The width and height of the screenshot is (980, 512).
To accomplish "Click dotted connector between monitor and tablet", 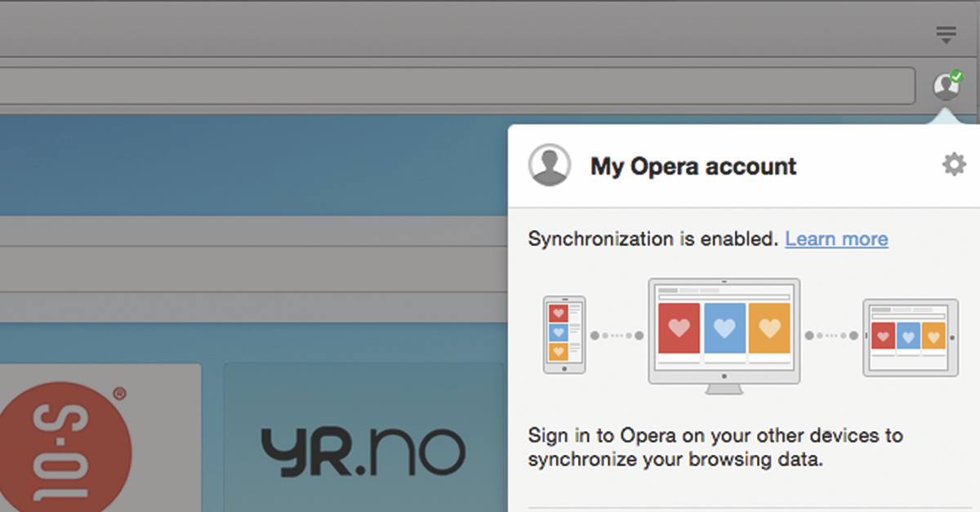I will 831,336.
